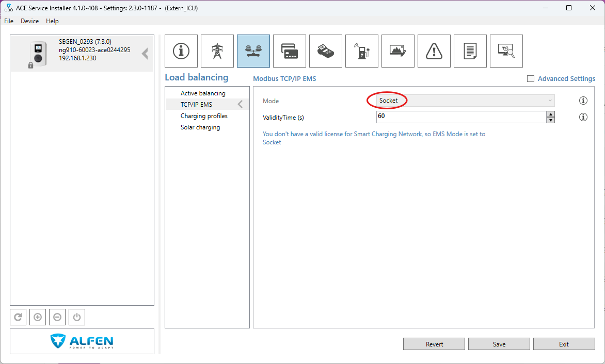
Task: Enable the Advanced Settings checkbox
Action: click(531, 79)
